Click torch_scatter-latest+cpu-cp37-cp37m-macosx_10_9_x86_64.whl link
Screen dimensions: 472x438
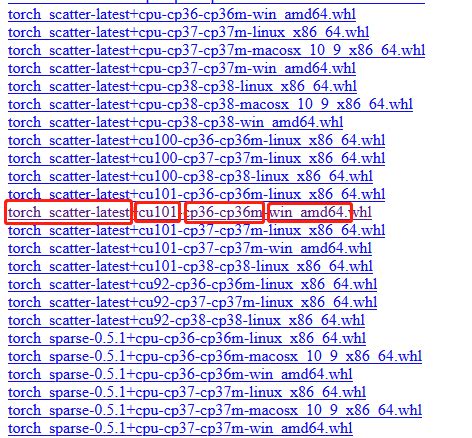217,50
